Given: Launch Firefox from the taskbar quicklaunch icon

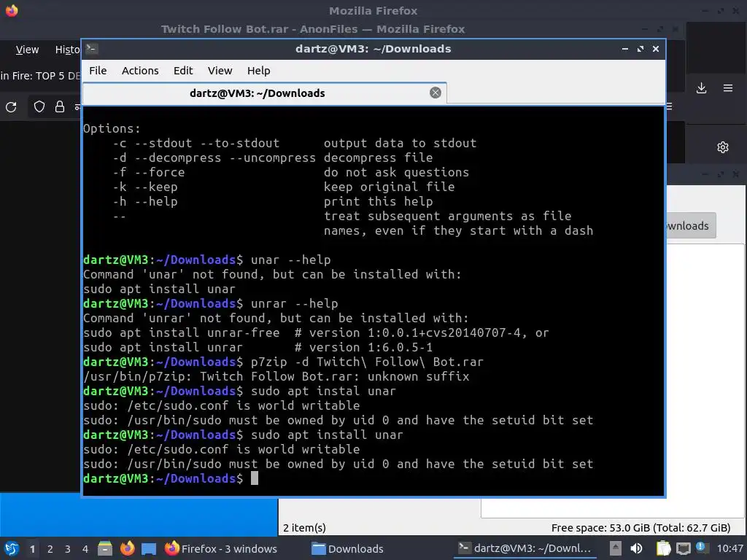Looking at the screenshot, I should coord(127,548).
